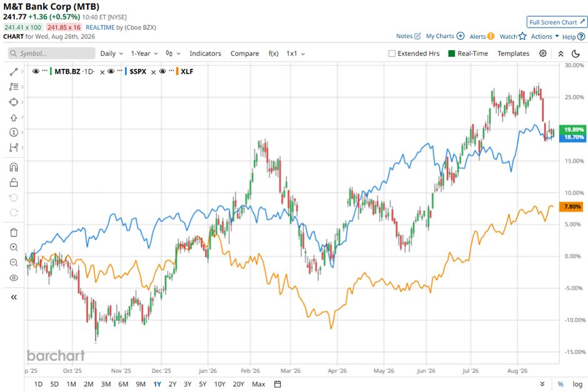588x391 pixels.
Task: Click in the Symbol search field
Action: tap(52, 53)
